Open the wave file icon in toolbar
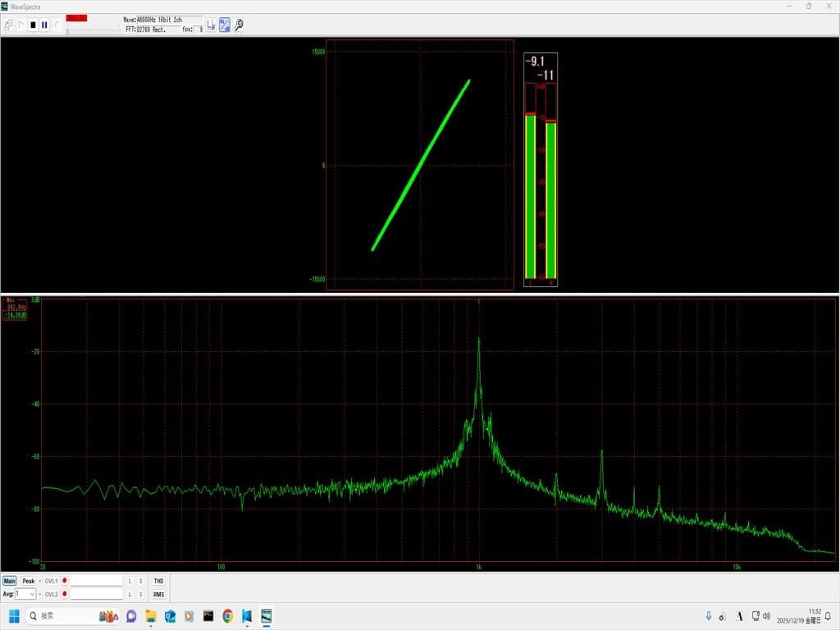This screenshot has height=630, width=840. 8,25
